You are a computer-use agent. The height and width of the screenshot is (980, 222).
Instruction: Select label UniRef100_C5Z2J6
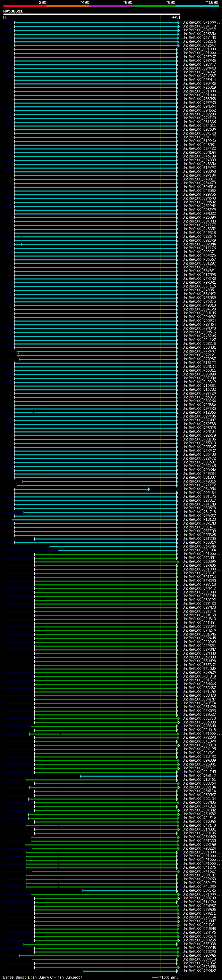[199, 343]
